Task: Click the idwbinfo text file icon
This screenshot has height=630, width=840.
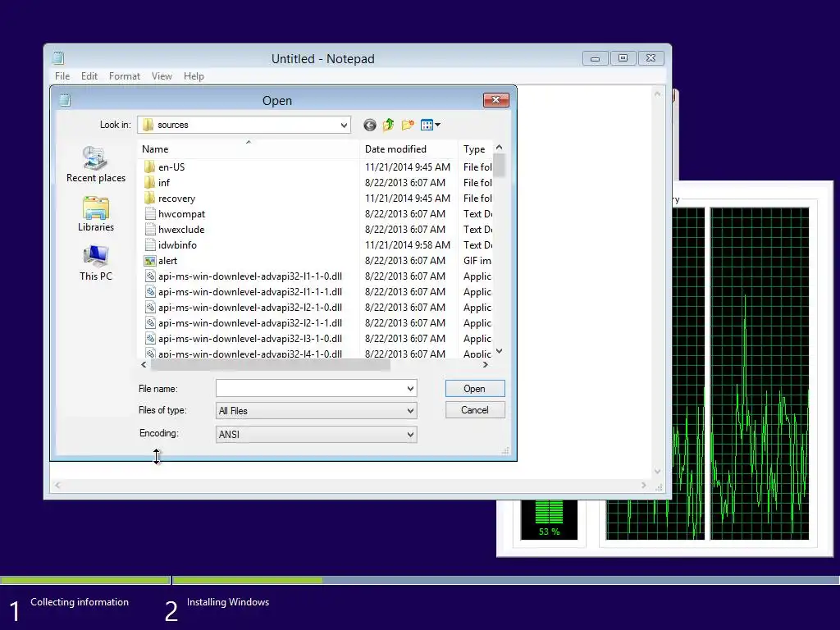Action: pos(150,244)
